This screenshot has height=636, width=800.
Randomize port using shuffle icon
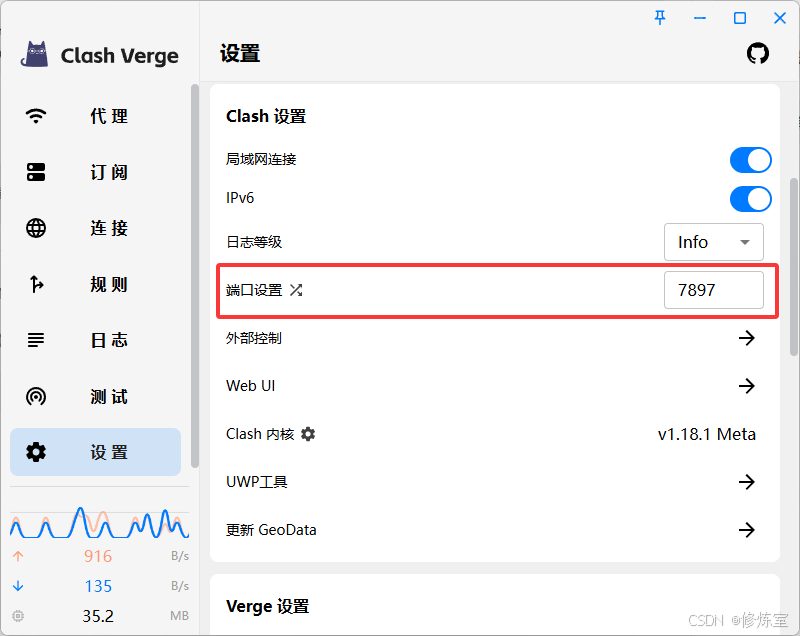(296, 290)
